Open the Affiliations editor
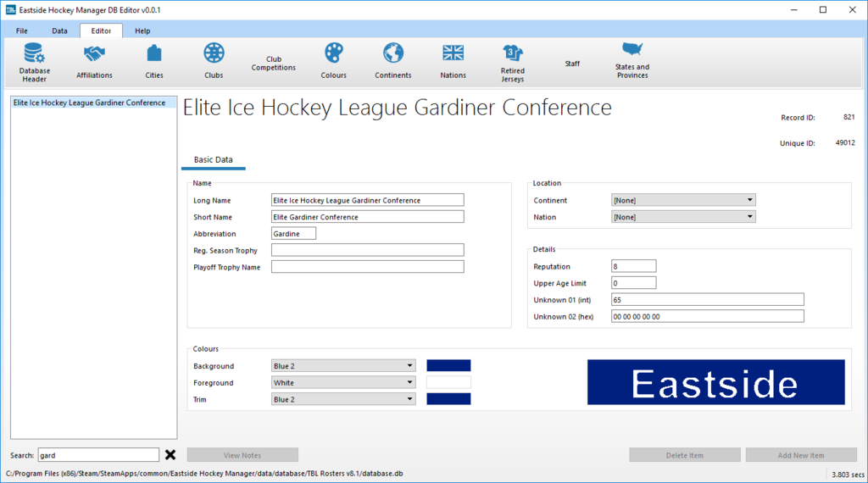Viewport: 868px width, 483px height. (x=94, y=62)
